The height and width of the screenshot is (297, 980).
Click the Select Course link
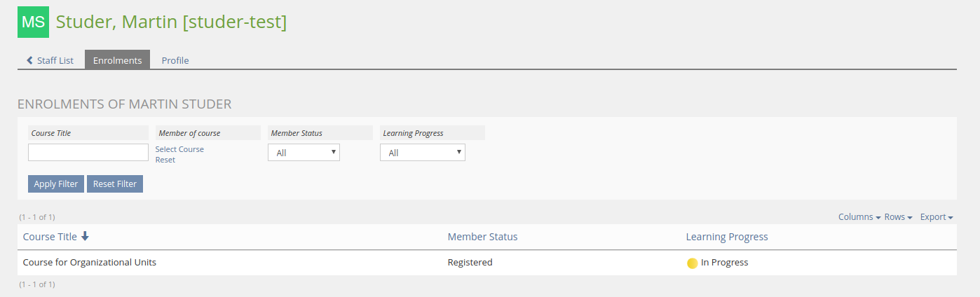[179, 149]
